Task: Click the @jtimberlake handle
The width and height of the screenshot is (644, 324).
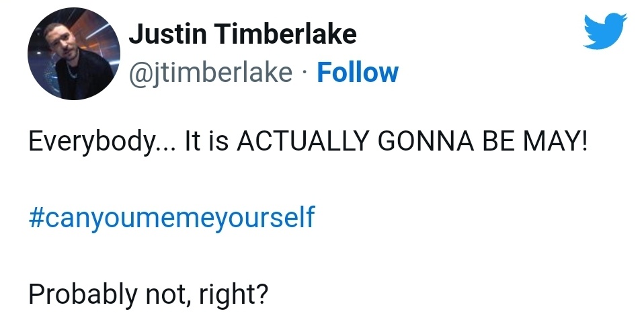Action: click(x=210, y=73)
